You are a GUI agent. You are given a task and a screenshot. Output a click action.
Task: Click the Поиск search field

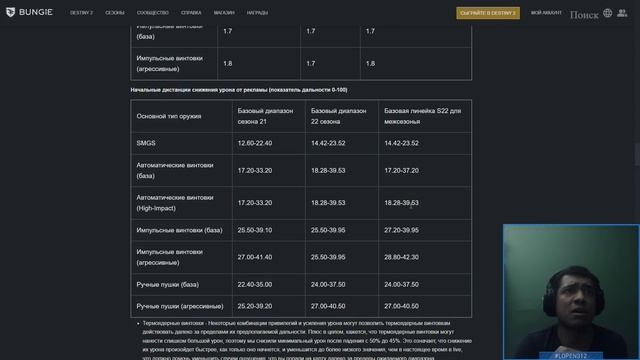(584, 15)
